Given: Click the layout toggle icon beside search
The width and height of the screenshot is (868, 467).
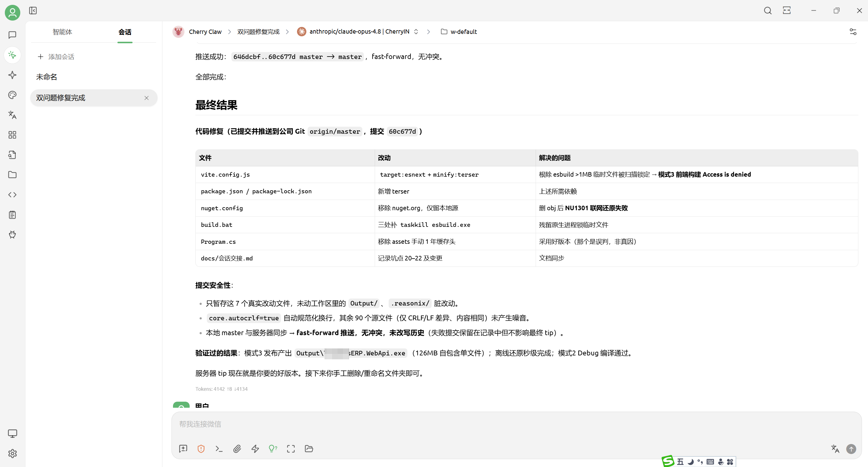Looking at the screenshot, I should tap(787, 11).
